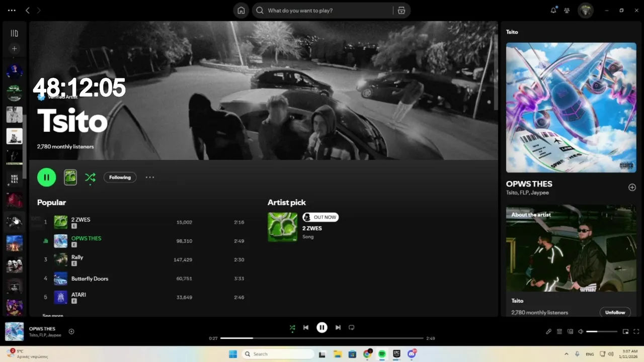Open Google Chrome from the taskbar
This screenshot has height=362, width=644.
tap(367, 354)
